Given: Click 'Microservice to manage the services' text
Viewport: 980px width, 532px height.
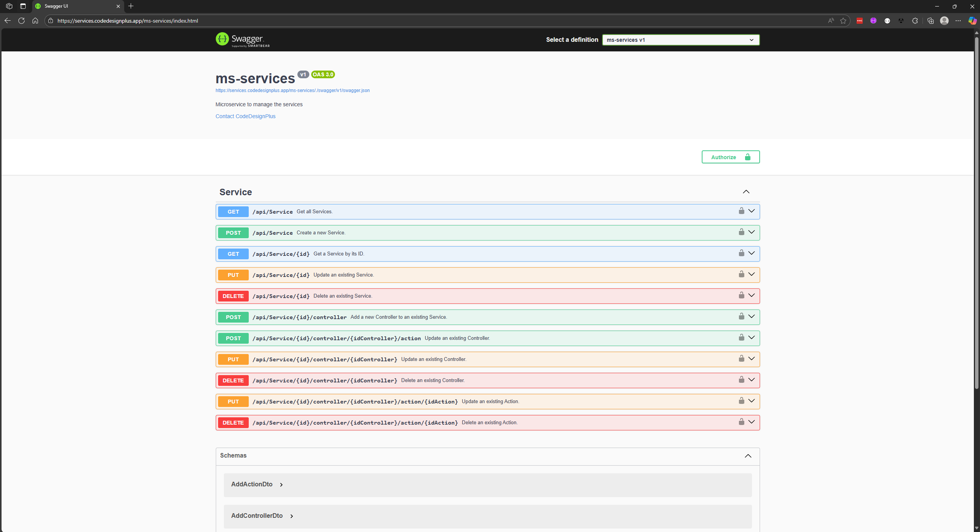Looking at the screenshot, I should point(259,104).
